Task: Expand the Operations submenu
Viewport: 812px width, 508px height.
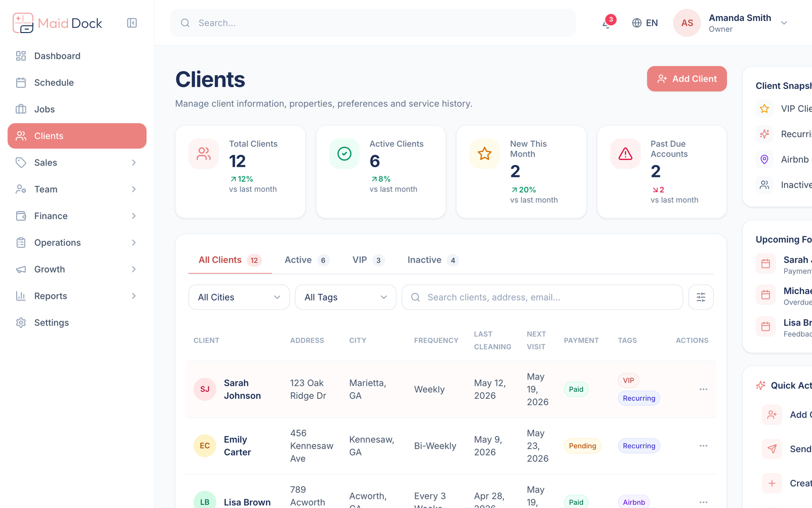Action: coord(134,243)
